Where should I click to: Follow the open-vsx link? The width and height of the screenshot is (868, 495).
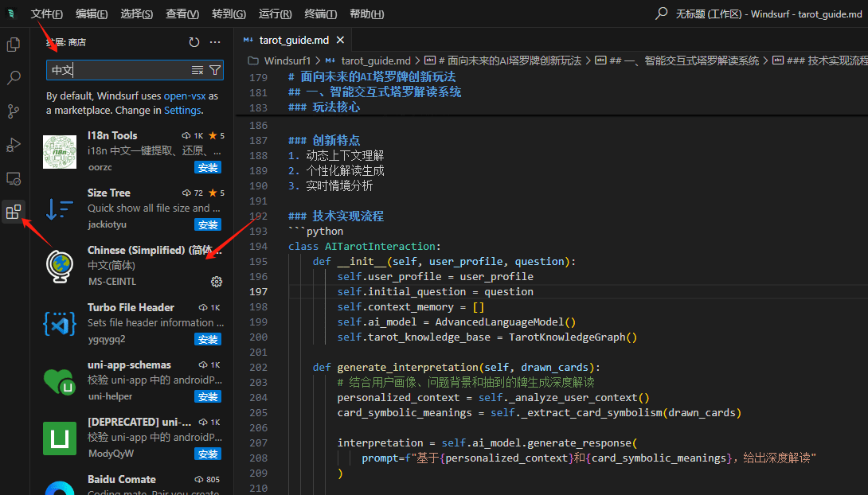(x=184, y=95)
